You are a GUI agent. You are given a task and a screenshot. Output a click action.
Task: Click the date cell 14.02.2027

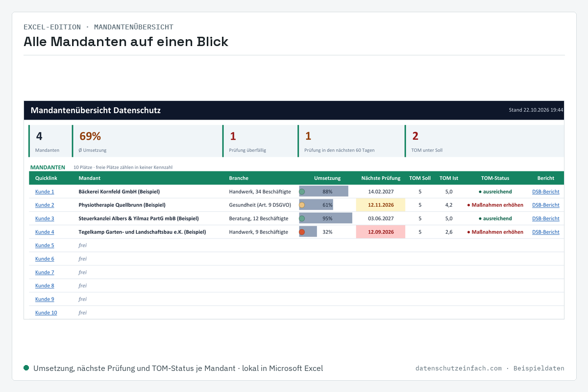pyautogui.click(x=381, y=192)
